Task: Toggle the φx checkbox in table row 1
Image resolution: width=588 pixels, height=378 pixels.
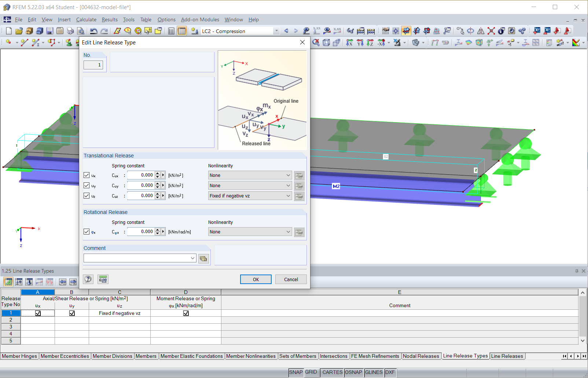Action: (x=186, y=313)
